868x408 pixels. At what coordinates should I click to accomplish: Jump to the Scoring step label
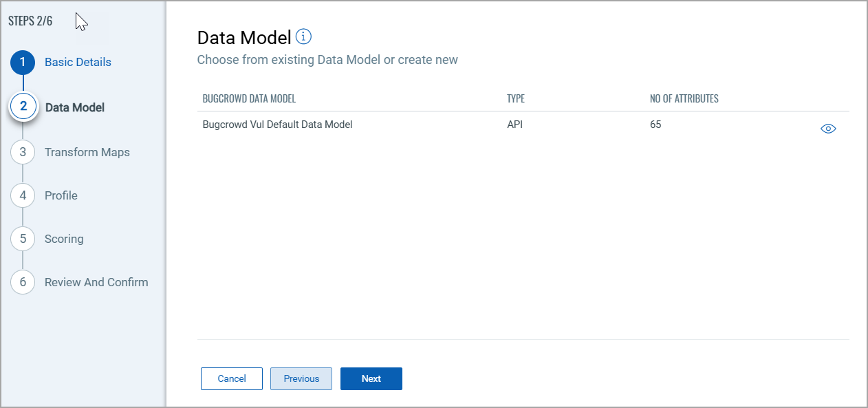(x=64, y=239)
